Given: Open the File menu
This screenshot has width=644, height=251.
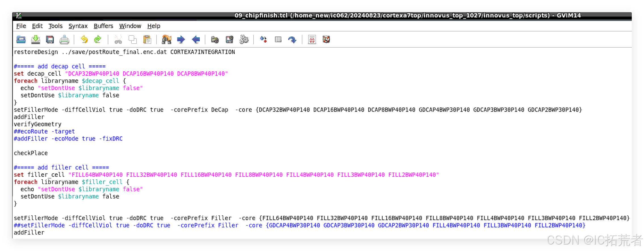Looking at the screenshot, I should coord(21,26).
